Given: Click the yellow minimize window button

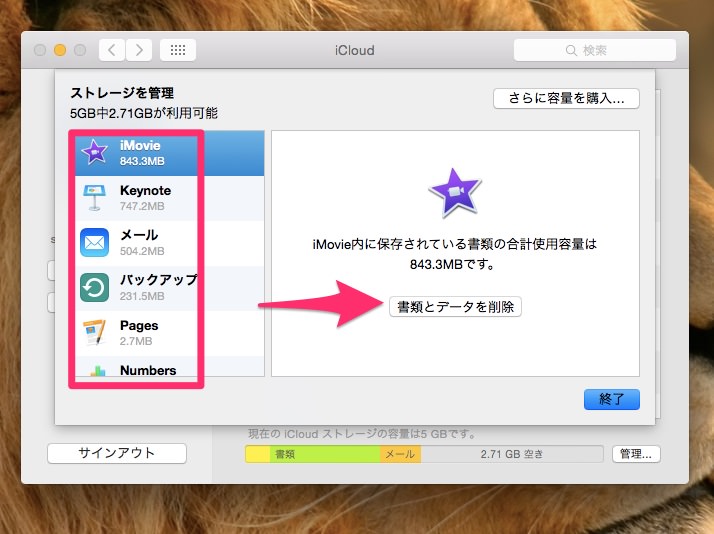Looking at the screenshot, I should click(x=60, y=50).
